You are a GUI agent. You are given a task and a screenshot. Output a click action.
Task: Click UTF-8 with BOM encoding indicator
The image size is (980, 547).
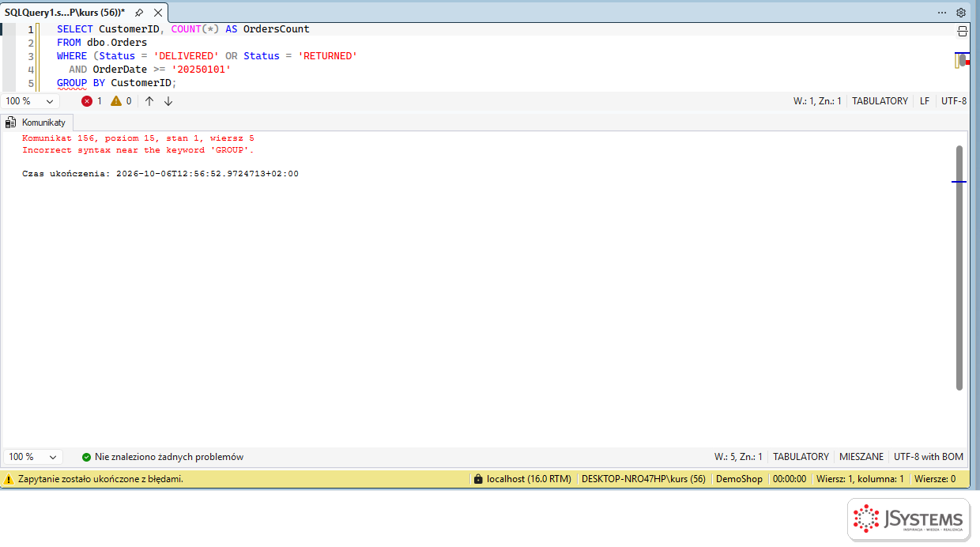point(929,457)
